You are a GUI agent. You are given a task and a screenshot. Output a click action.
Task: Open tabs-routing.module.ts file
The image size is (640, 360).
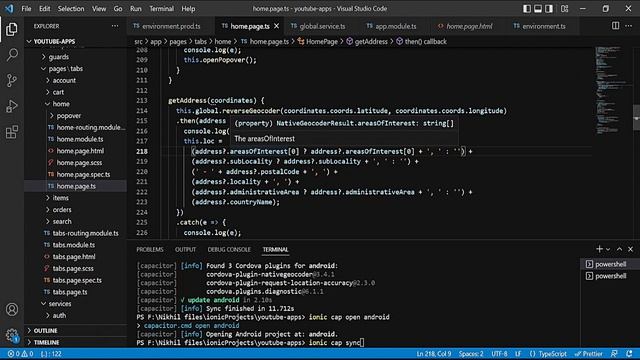76,233
